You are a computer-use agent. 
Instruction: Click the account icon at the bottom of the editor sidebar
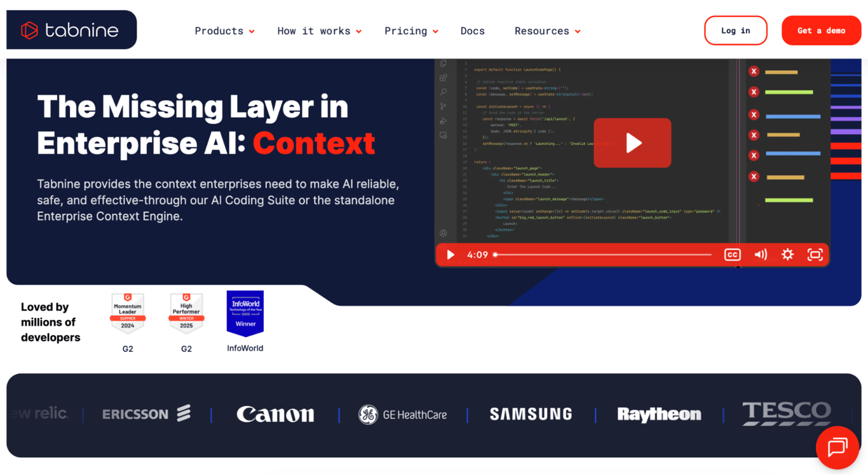tap(443, 233)
